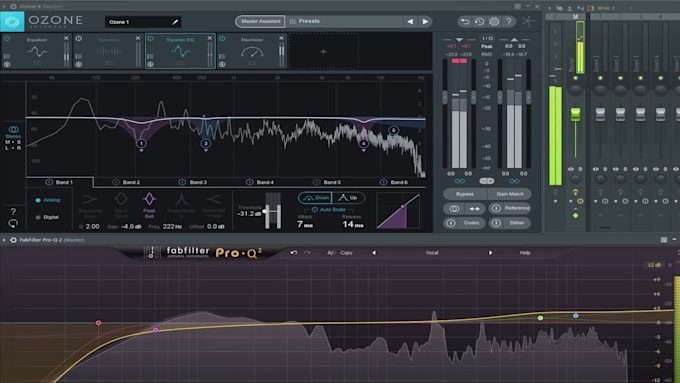
Task: Open the 12 dB display range menu
Action: [654, 265]
